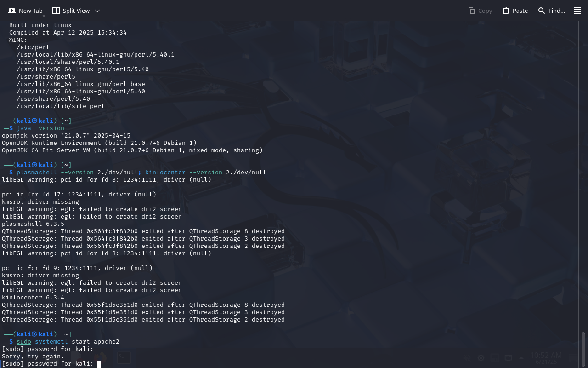Click the 'sudo systemctl start apache2' command

pyautogui.click(x=68, y=342)
